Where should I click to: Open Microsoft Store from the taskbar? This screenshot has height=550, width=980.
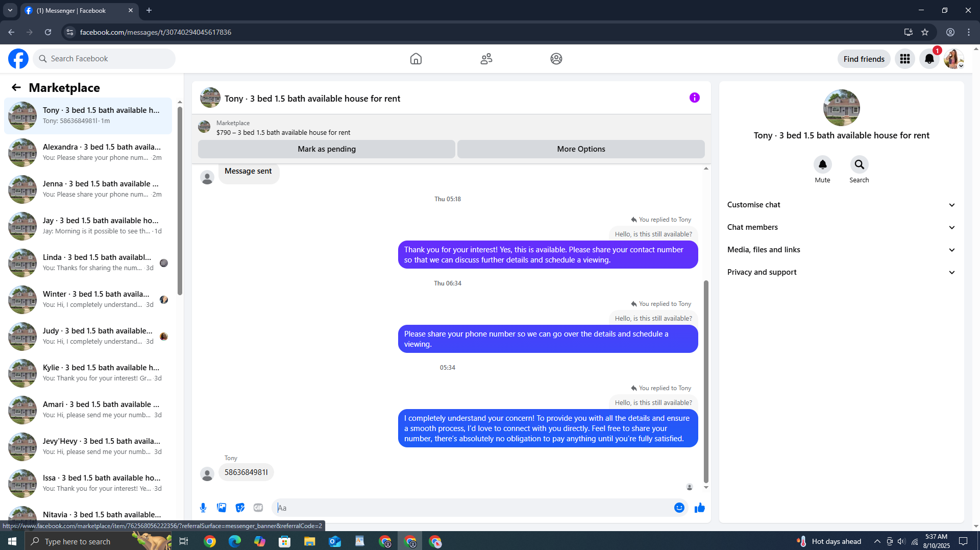tap(285, 541)
